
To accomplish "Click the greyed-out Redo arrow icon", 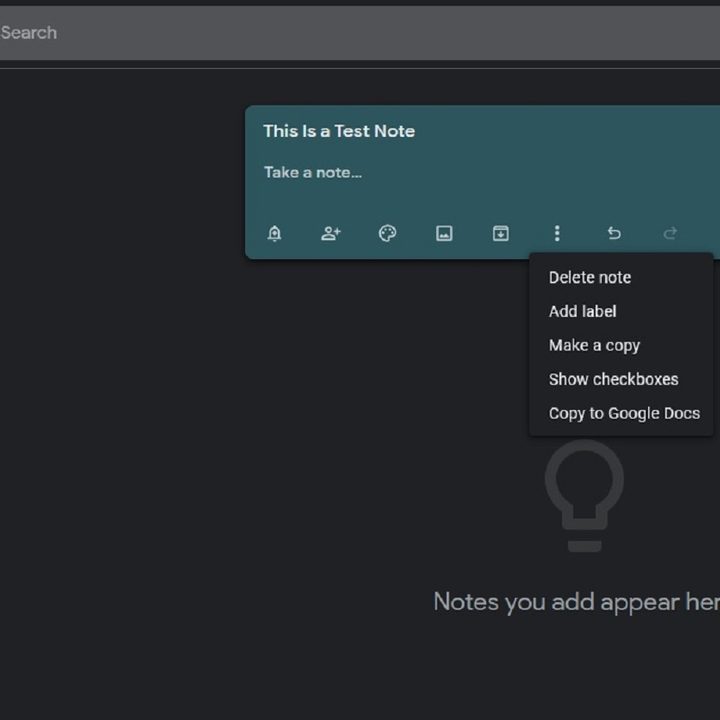I will click(x=670, y=233).
